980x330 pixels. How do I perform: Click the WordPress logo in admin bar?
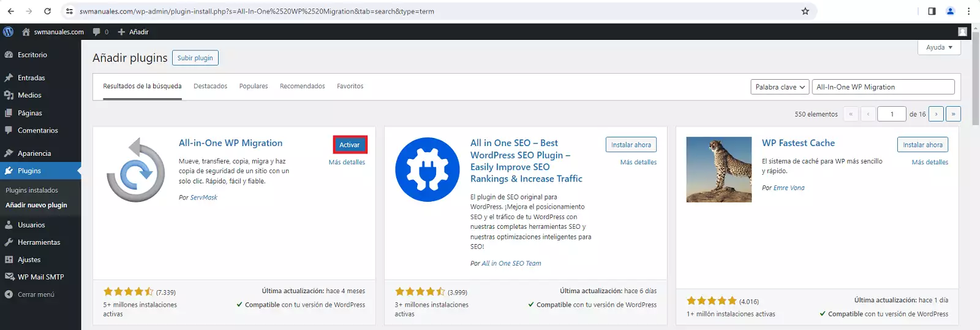9,32
